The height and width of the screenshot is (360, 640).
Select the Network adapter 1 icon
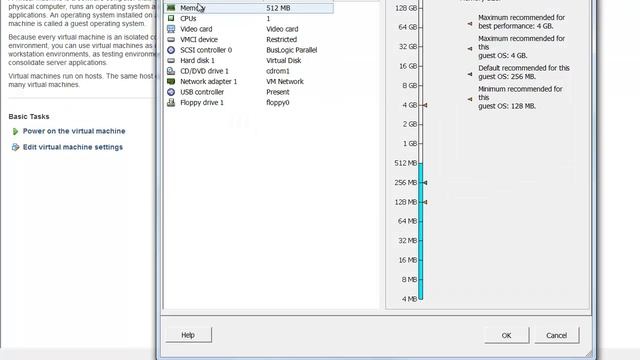coord(171,82)
